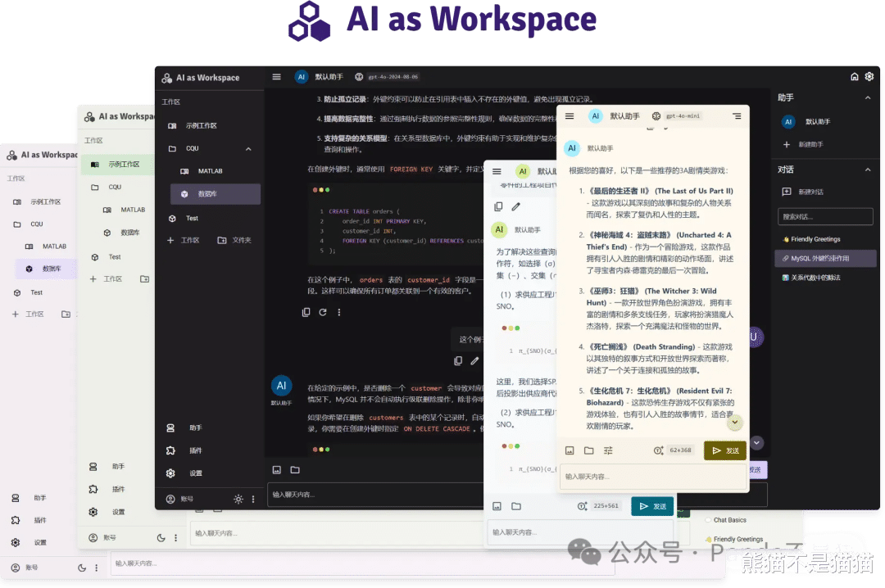The height and width of the screenshot is (588, 885).
Task: Open outline list icon in cream window header
Action: pos(737,116)
